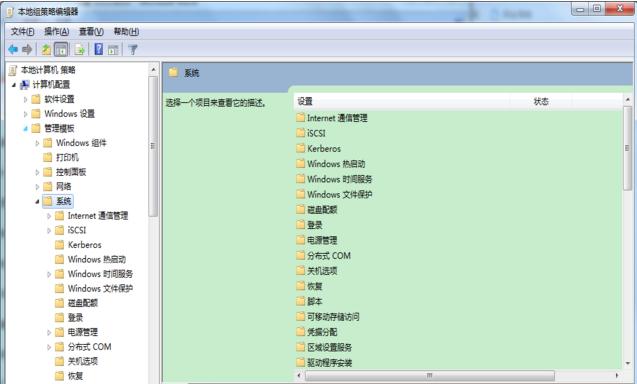Open the 文件(F) menu
Viewport: 637px width, 384px height.
[22, 32]
